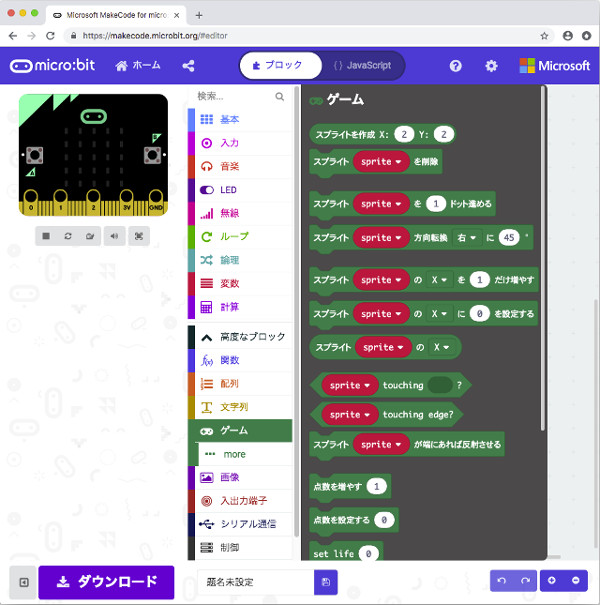This screenshot has height=605, width=600.
Task: Open the help question mark menu
Action: pos(456,66)
